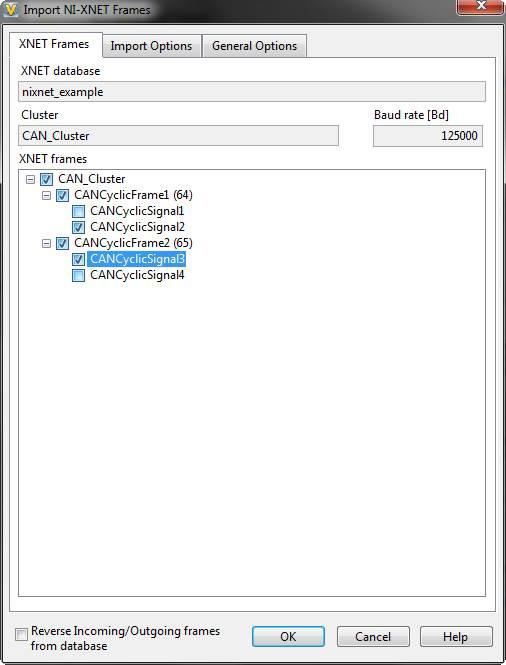The image size is (506, 665).
Task: Check the CANCyclicSignal1 checkbox
Action: point(78,211)
